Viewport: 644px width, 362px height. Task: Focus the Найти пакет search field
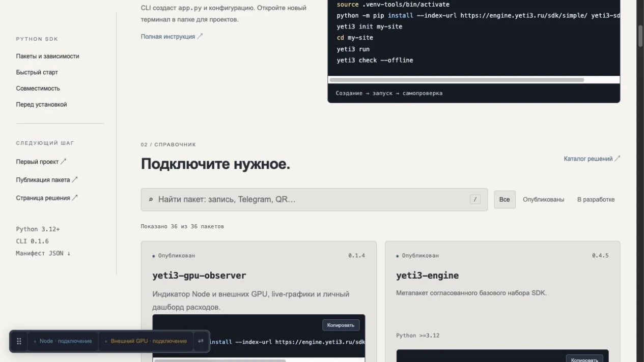point(314,200)
